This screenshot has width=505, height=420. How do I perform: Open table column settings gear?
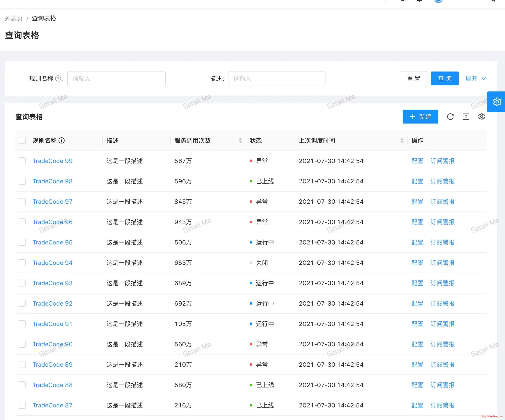click(x=481, y=117)
